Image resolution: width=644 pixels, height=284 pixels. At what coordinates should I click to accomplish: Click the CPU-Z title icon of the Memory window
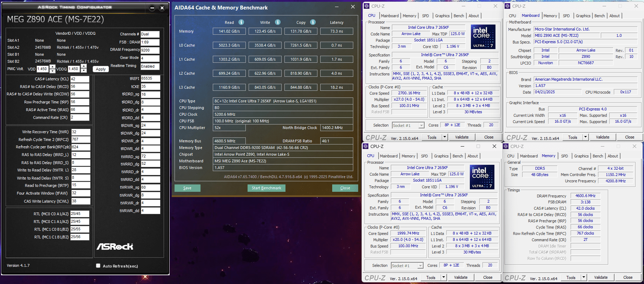tap(506, 146)
